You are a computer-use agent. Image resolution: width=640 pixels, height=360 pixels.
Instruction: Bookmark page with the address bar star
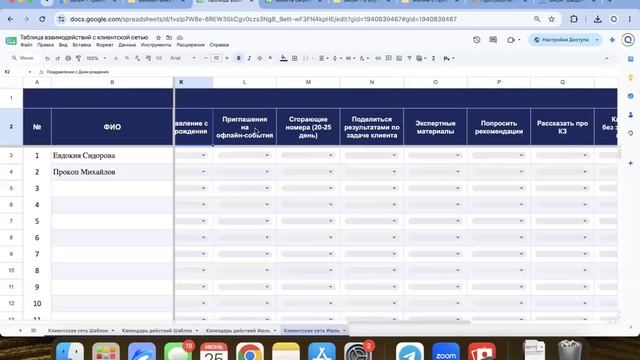coord(551,19)
